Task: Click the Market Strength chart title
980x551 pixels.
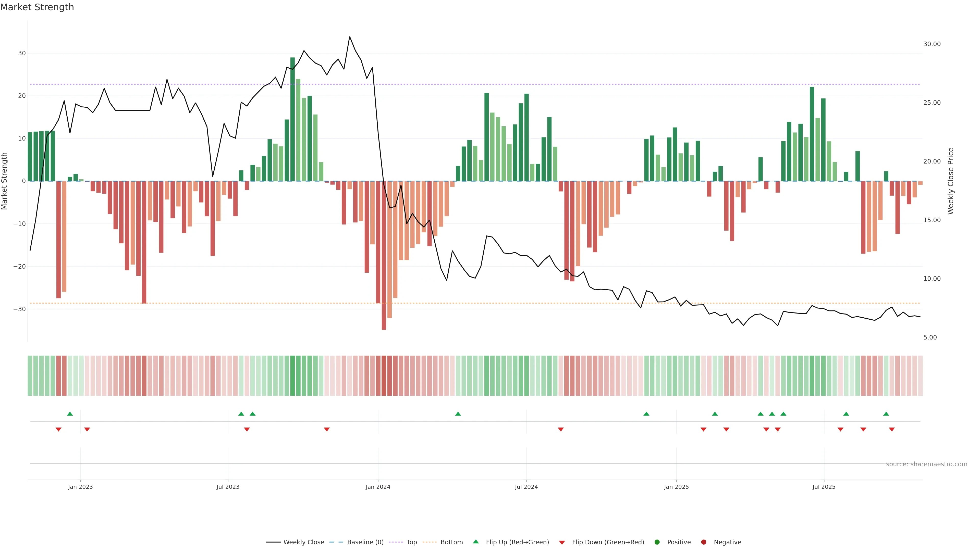Action: coord(37,7)
